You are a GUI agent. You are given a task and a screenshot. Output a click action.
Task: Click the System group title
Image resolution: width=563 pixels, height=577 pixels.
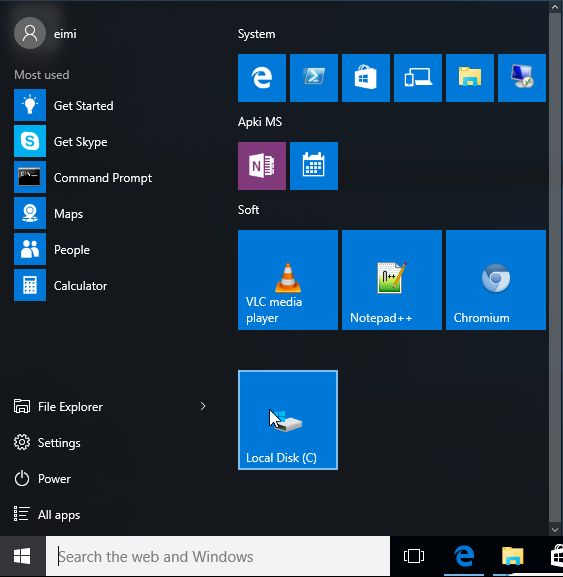tap(256, 34)
